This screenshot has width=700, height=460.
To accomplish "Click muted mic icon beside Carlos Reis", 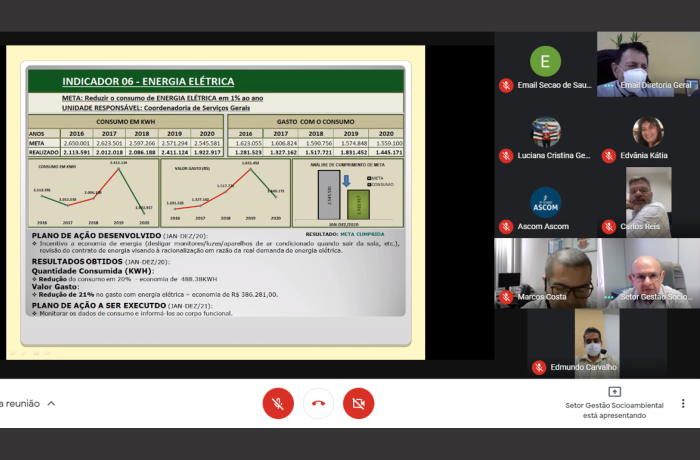I will point(608,226).
